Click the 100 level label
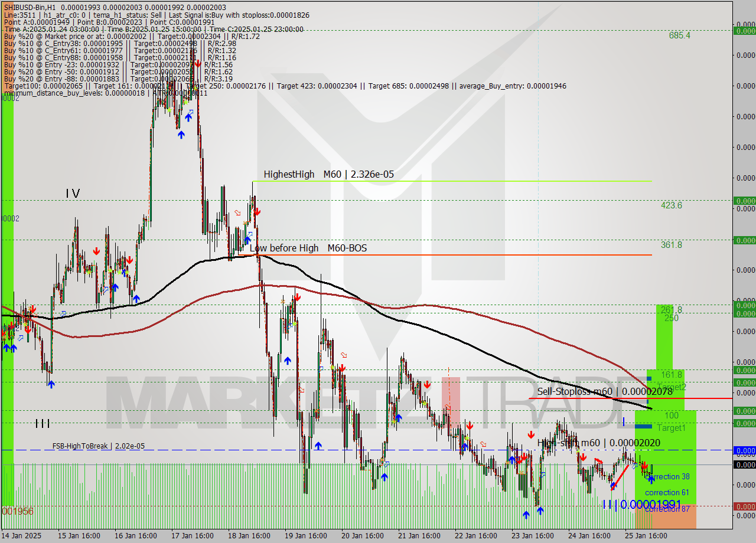 (672, 416)
